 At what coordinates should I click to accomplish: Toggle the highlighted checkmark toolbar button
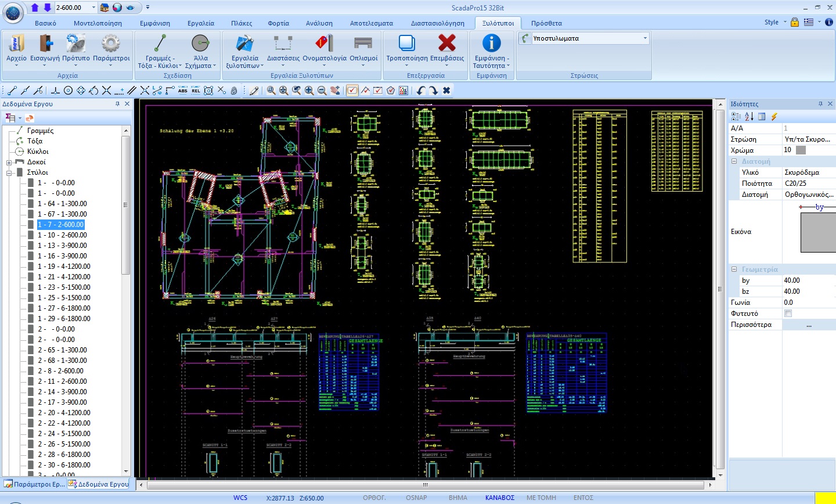(x=352, y=91)
